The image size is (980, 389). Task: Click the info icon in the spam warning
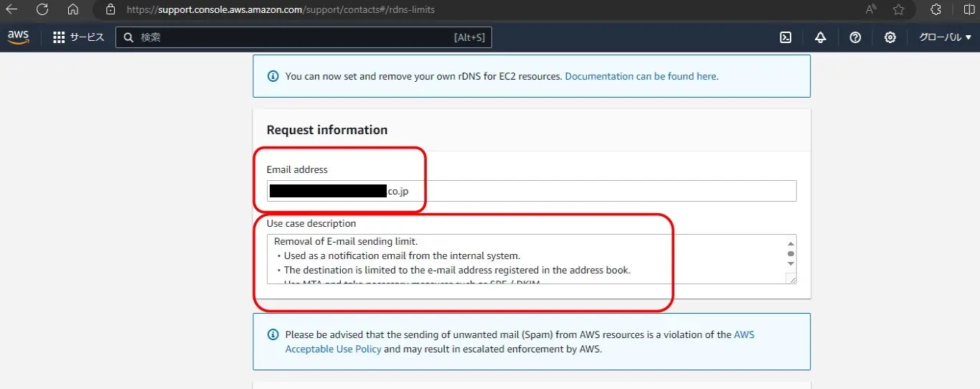point(273,334)
